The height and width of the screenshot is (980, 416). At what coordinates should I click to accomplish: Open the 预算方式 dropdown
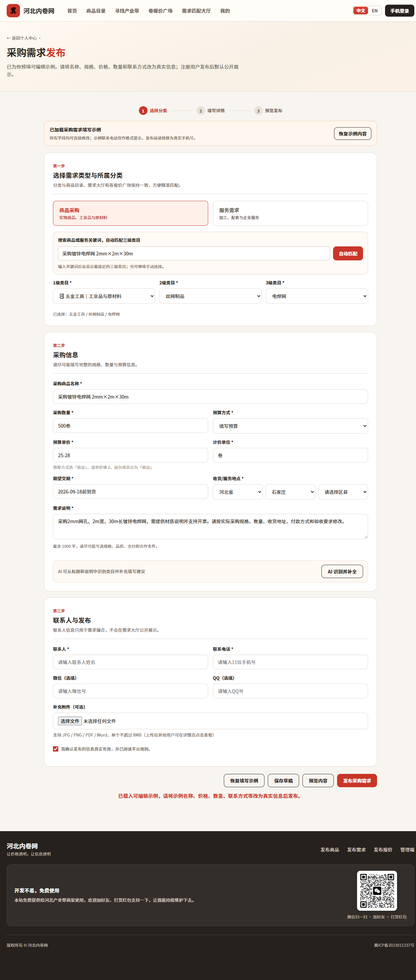click(290, 426)
